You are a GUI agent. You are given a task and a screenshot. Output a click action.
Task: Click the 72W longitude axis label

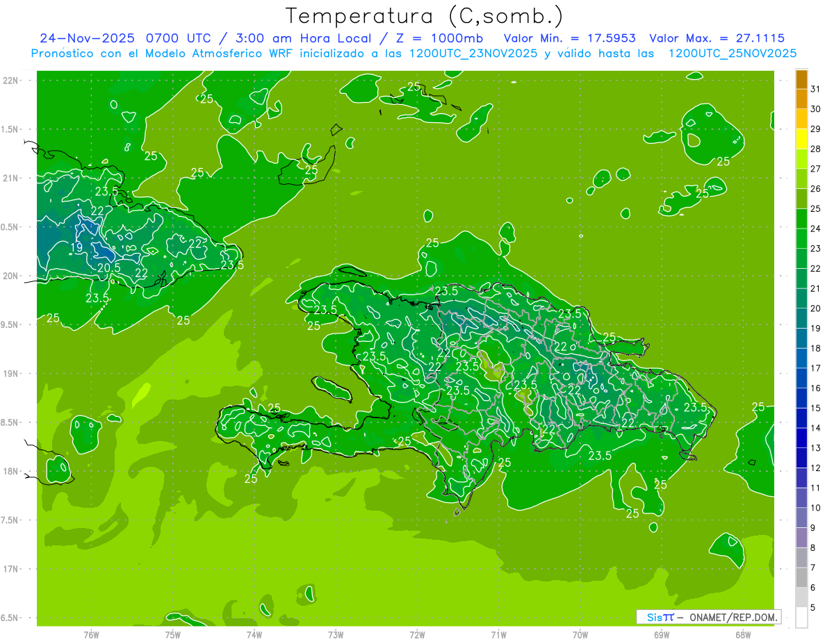coord(417,635)
